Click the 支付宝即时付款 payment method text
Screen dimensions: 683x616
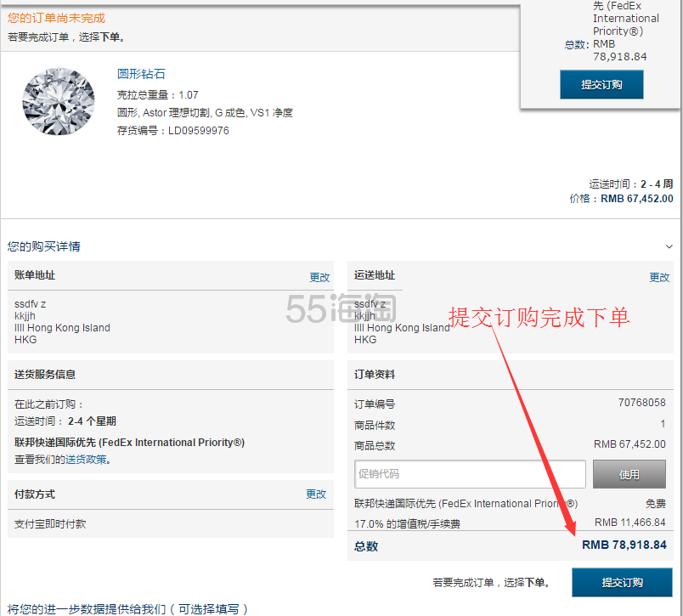(x=50, y=524)
